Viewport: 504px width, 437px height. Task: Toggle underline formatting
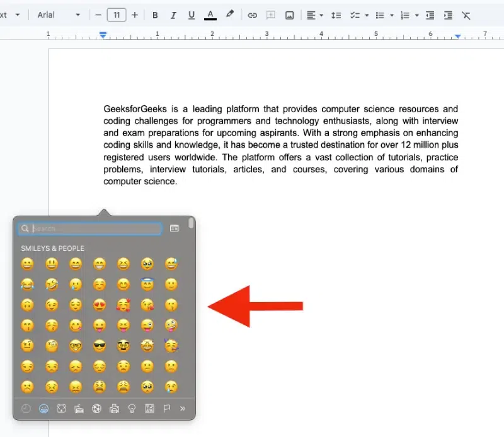[x=192, y=15]
